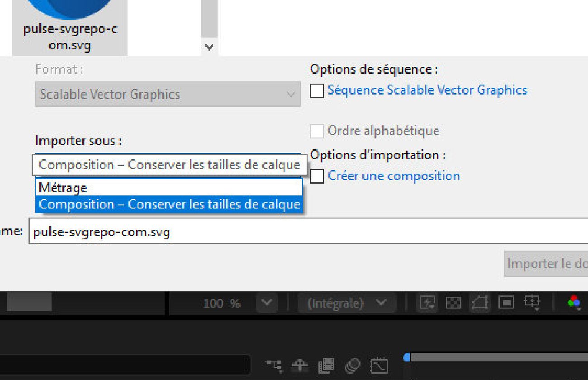
Task: Toggle the transparency grid icon
Action: (454, 303)
